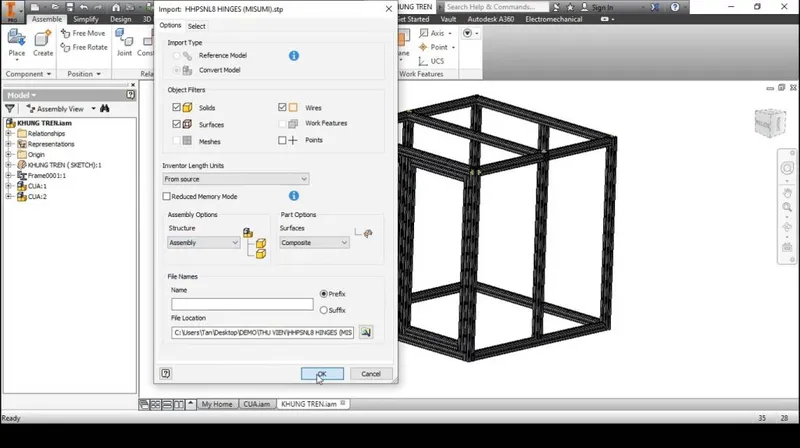Open the Design ribbon tab
The width and height of the screenshot is (800, 448).
click(x=120, y=19)
